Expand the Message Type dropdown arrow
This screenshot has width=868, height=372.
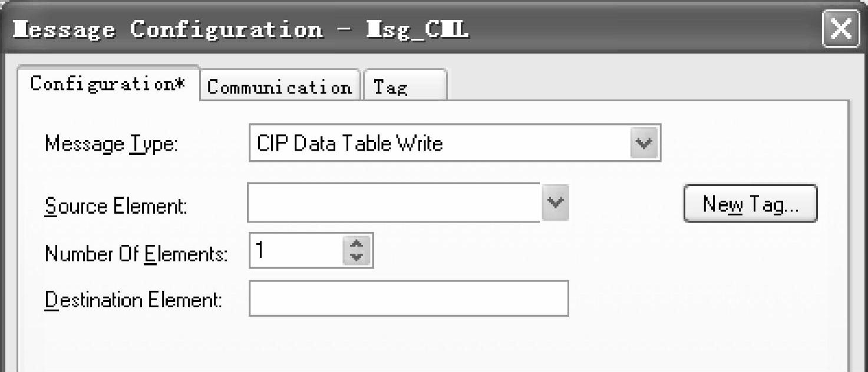[x=645, y=143]
